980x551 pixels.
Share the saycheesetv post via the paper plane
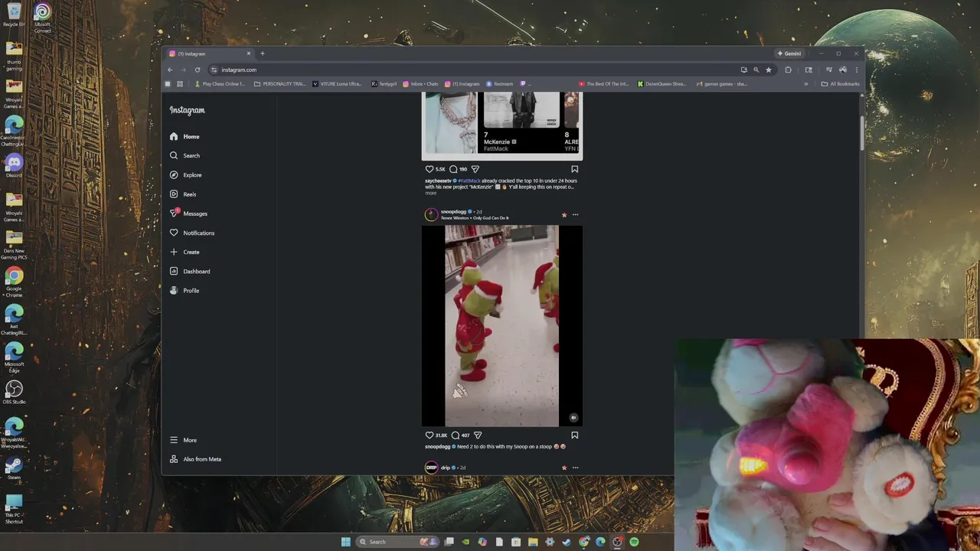(475, 169)
